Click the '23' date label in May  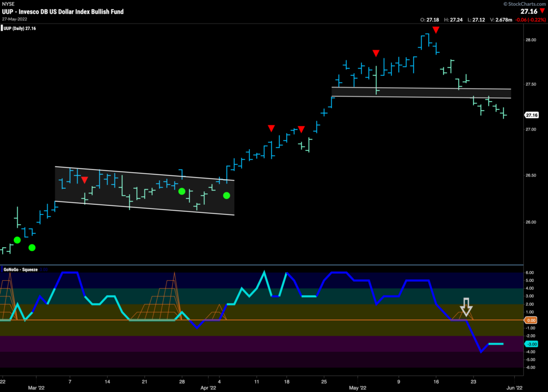pyautogui.click(x=473, y=381)
